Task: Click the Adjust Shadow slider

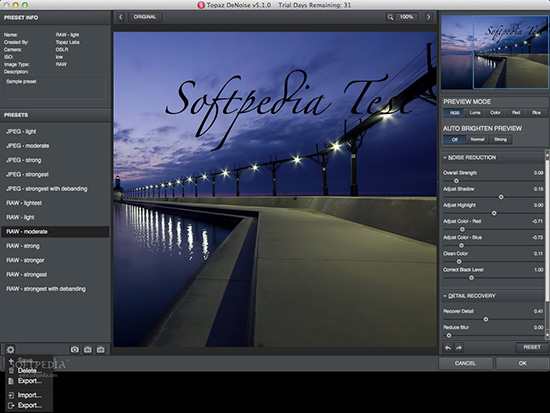Action: [x=493, y=197]
